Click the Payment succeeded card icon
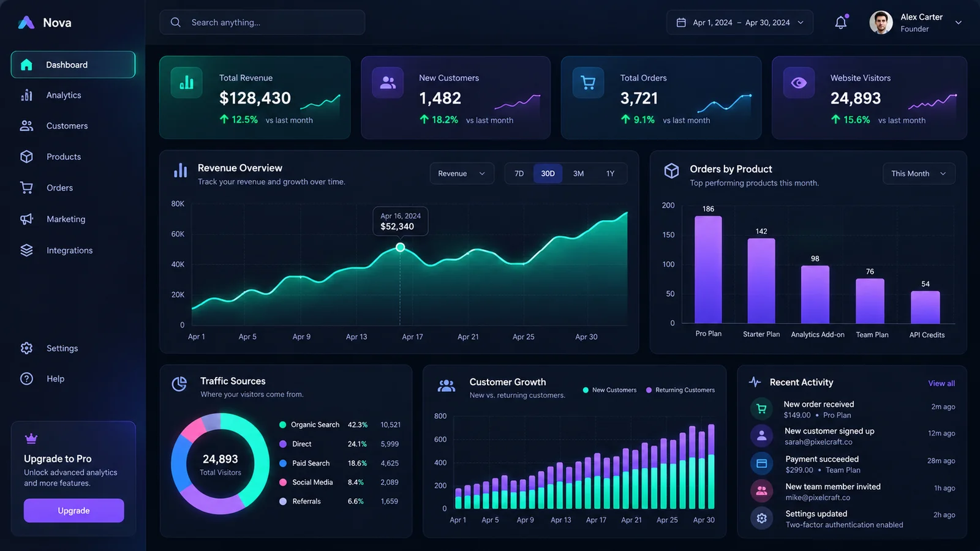This screenshot has width=980, height=551. click(x=761, y=463)
